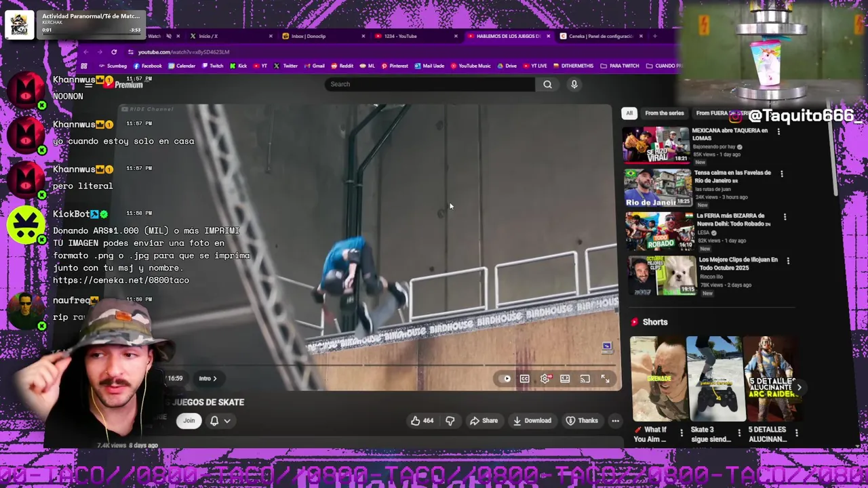Image resolution: width=868 pixels, height=488 pixels.
Task: Switch to theater mode in player
Action: click(565, 379)
